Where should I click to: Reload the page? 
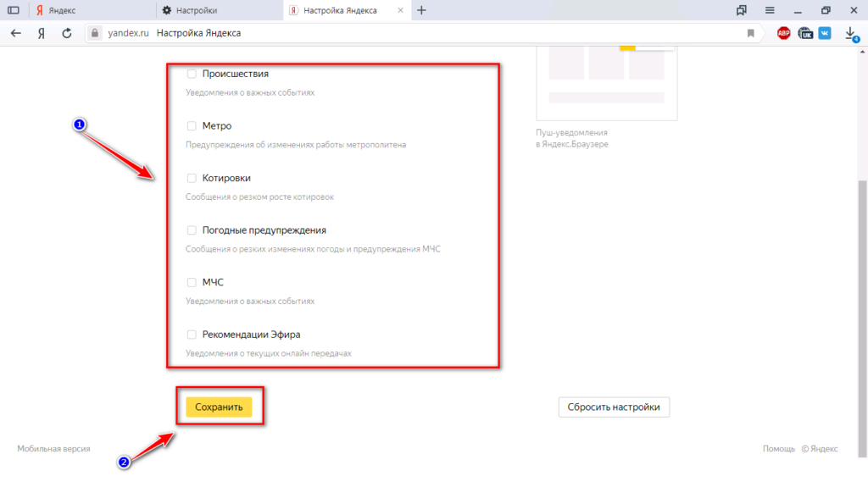66,33
